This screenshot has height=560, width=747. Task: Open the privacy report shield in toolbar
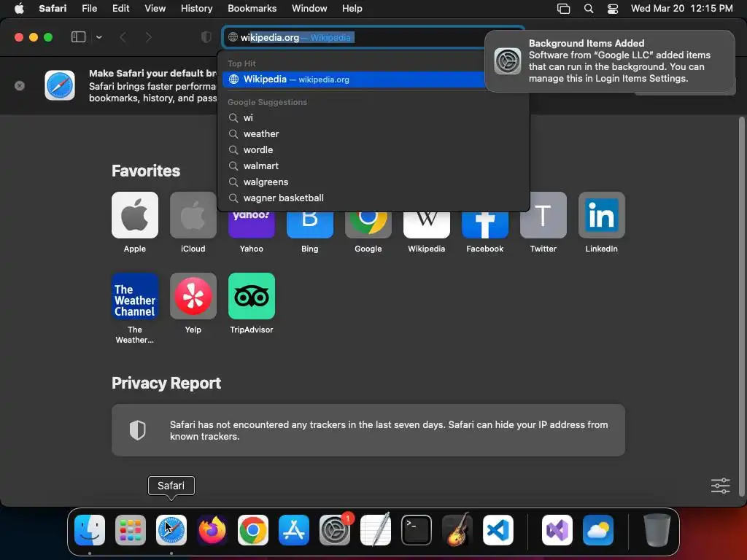206,37
